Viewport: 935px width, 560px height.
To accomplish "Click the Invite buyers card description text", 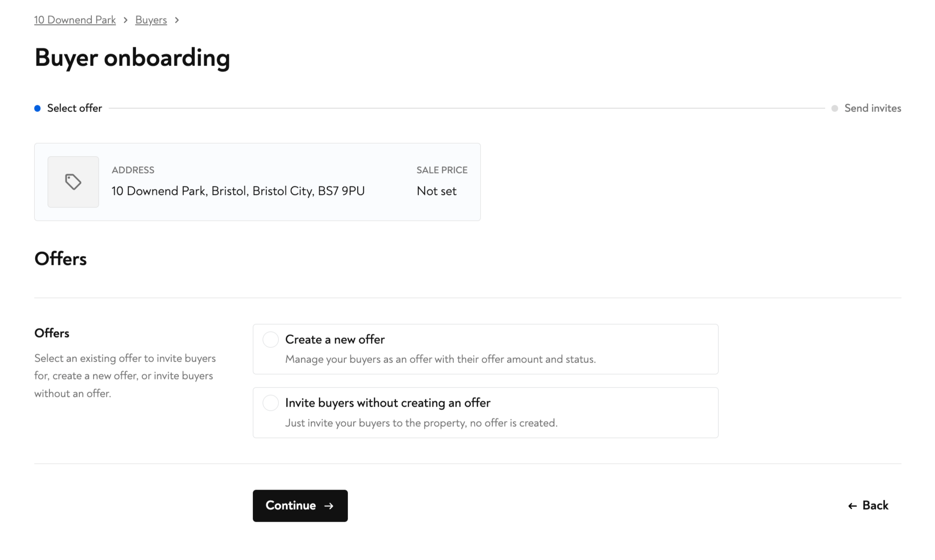I will click(421, 423).
